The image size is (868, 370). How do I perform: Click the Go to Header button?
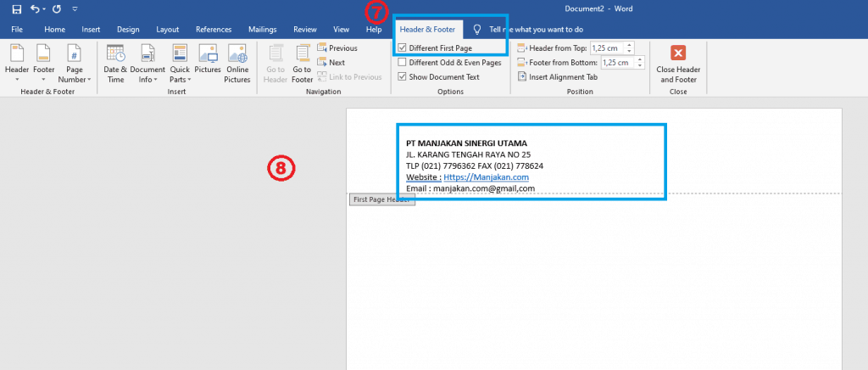pos(275,63)
